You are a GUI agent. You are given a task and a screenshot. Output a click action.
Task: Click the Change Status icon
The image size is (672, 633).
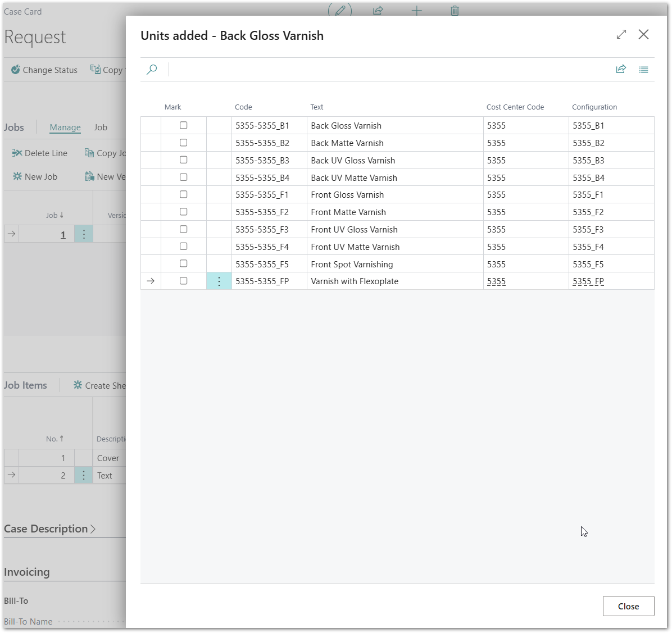[16, 70]
